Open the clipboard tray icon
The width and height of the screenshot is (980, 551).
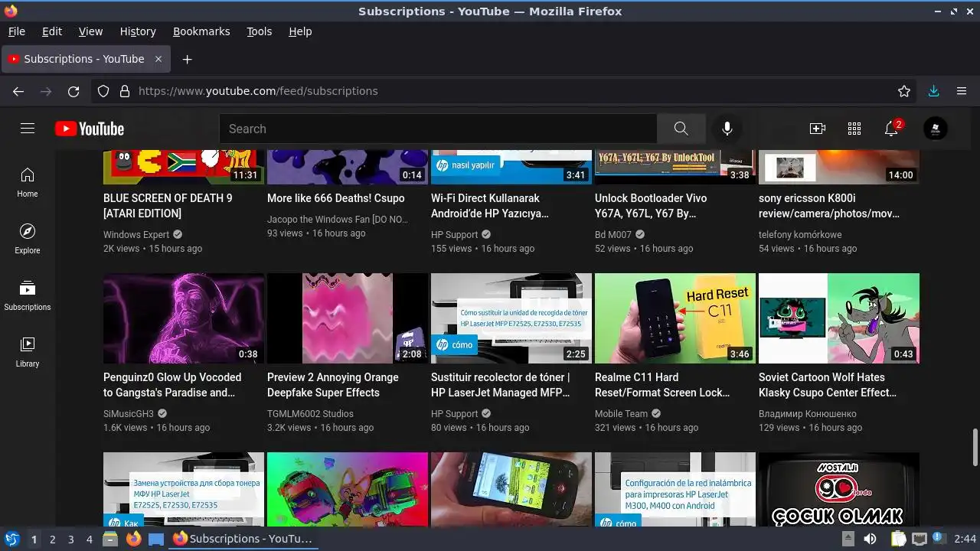898,539
